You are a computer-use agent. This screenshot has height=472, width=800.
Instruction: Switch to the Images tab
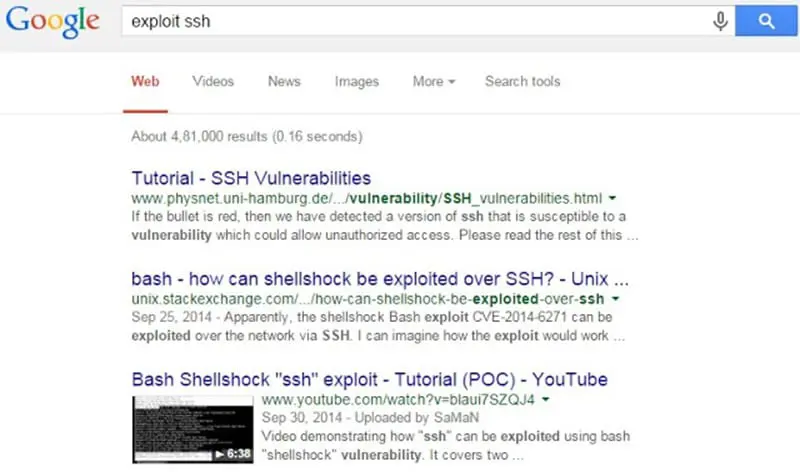point(356,81)
